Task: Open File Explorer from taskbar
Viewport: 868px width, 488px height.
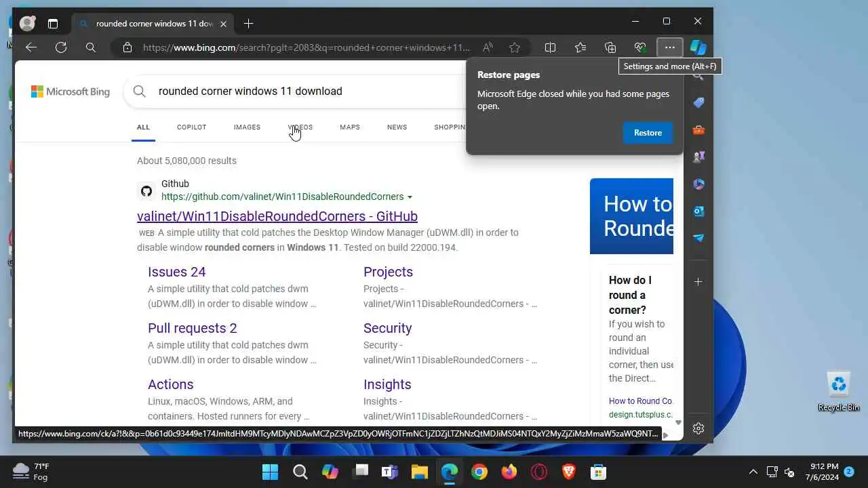Action: click(x=419, y=472)
